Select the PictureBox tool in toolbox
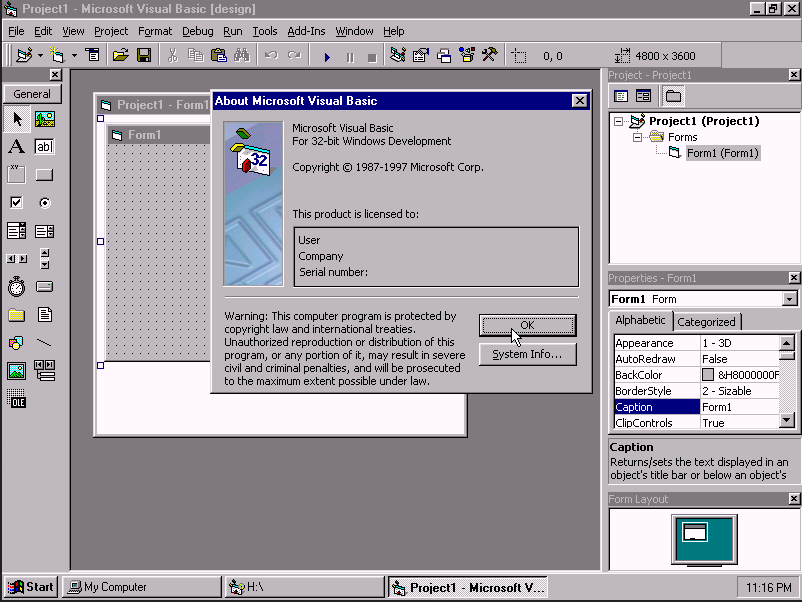Screen dimensions: 802x602 coord(45,119)
